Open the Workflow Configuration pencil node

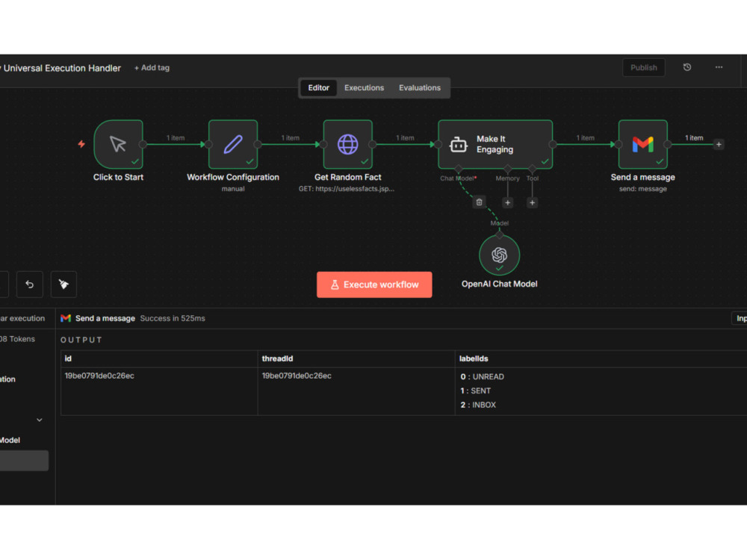pyautogui.click(x=233, y=144)
